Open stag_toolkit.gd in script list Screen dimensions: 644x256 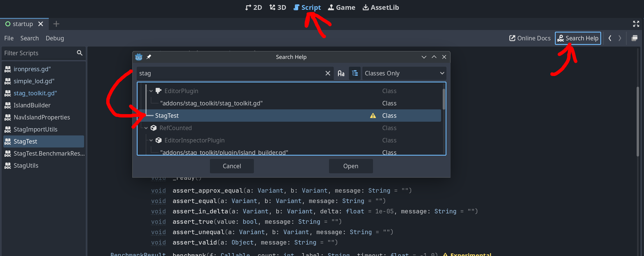click(44, 93)
